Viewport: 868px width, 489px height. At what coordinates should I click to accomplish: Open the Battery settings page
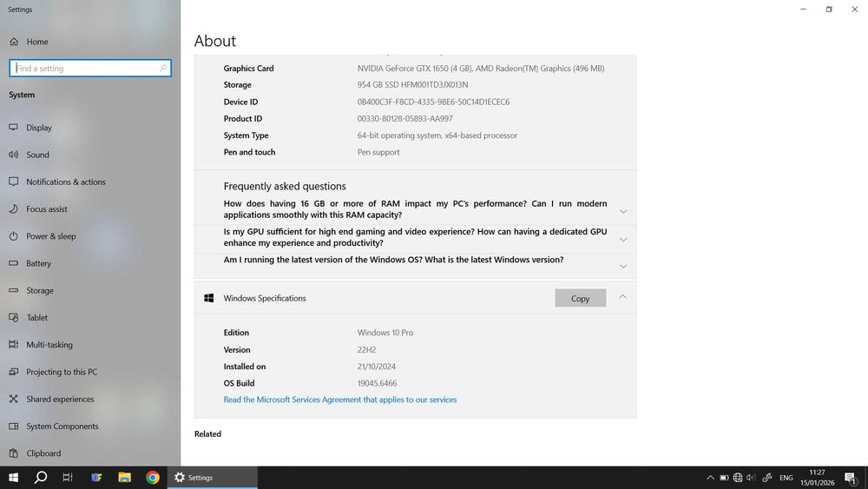[38, 263]
